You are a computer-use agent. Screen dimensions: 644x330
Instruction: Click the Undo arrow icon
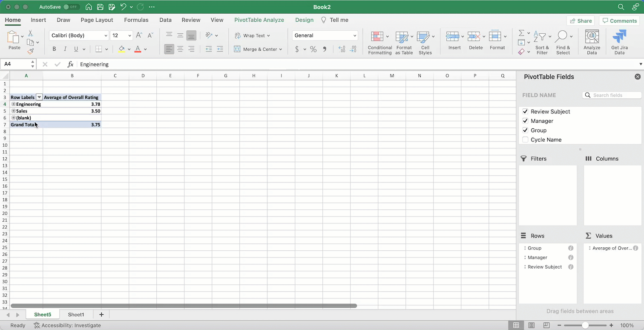click(123, 7)
